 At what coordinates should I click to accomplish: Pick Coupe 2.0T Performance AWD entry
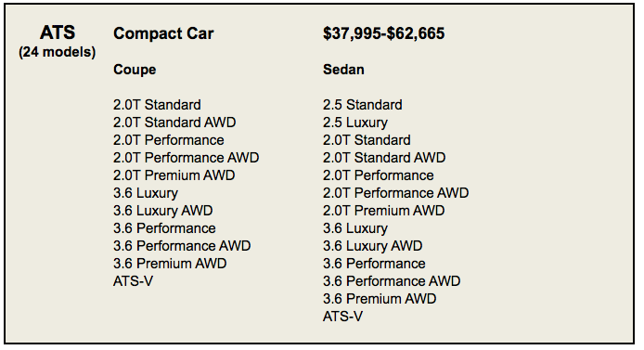click(186, 158)
